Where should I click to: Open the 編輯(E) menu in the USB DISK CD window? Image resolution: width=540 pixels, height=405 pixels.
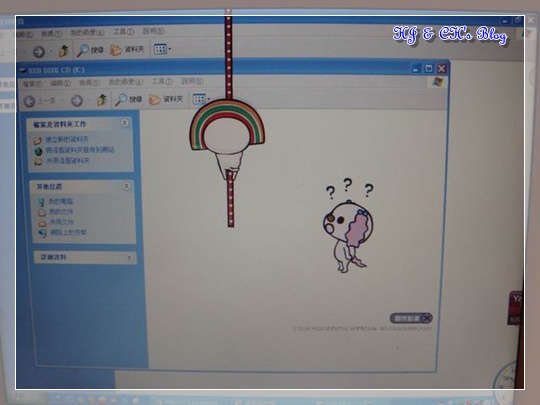(61, 83)
